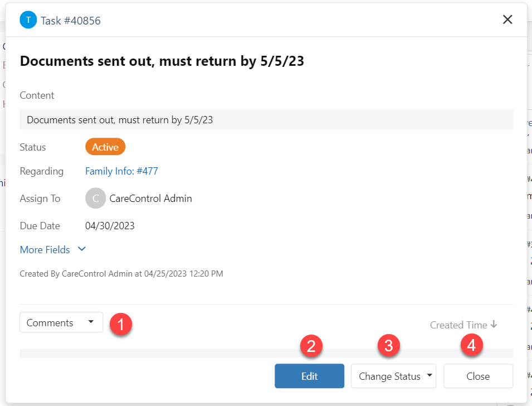532x406 pixels.
Task: Click the task title heading
Action: 162,61
